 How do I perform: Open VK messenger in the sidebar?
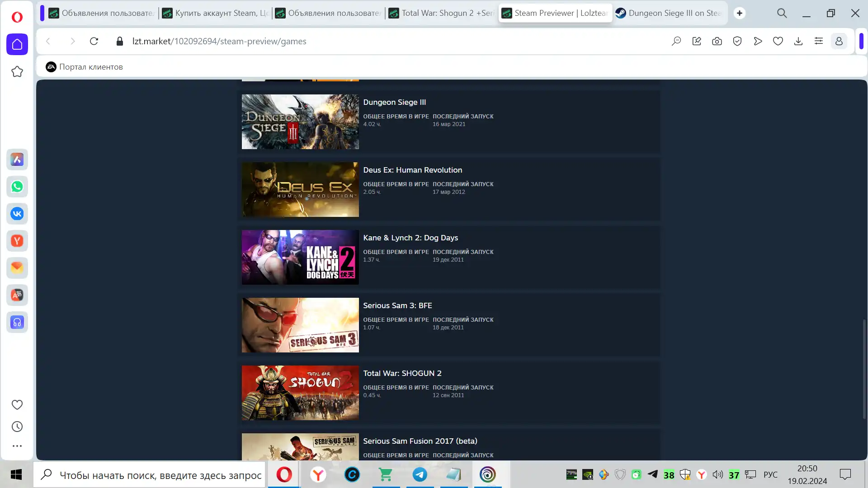coord(17,214)
